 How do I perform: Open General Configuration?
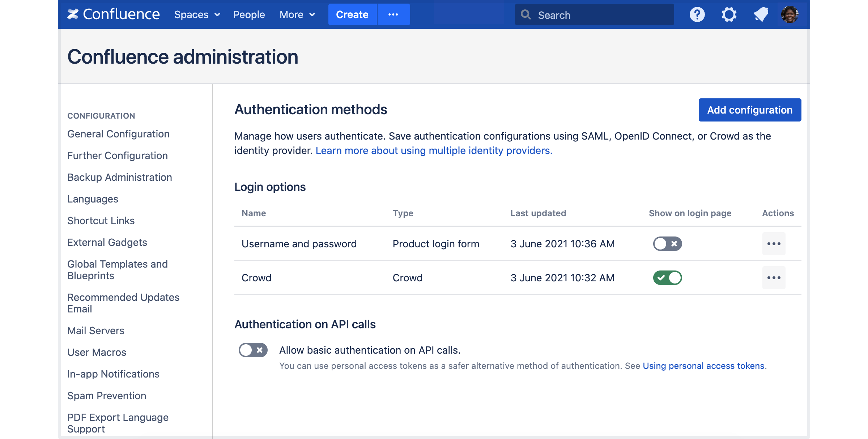[x=118, y=134]
